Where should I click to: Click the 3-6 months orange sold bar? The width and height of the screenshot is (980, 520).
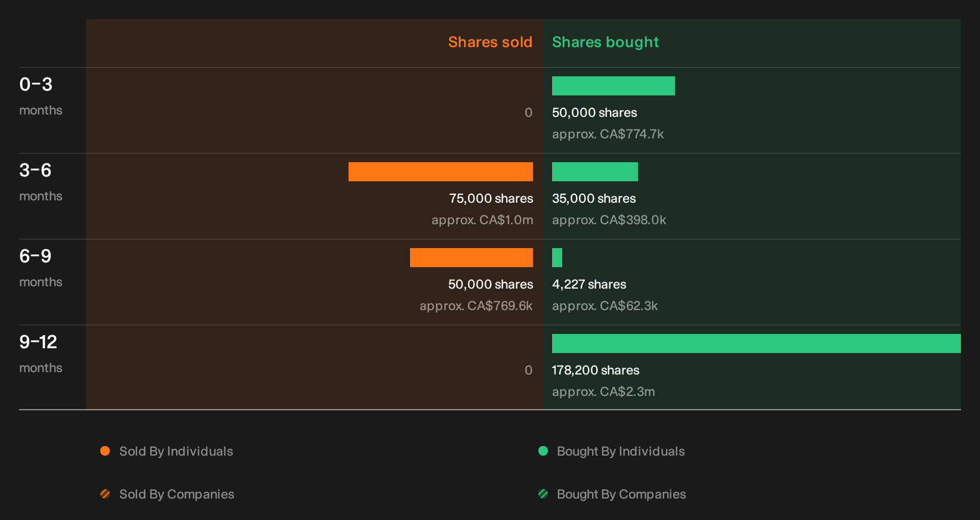(x=440, y=172)
